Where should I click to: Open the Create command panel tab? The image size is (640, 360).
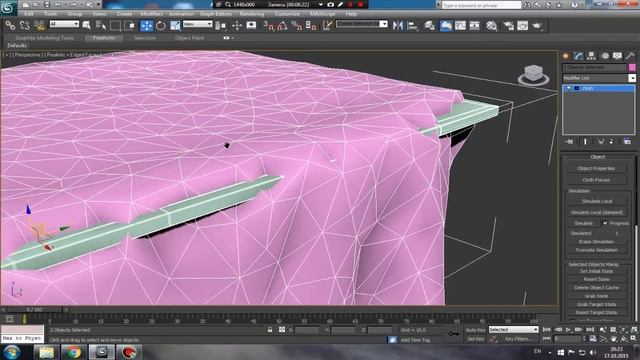coord(566,56)
